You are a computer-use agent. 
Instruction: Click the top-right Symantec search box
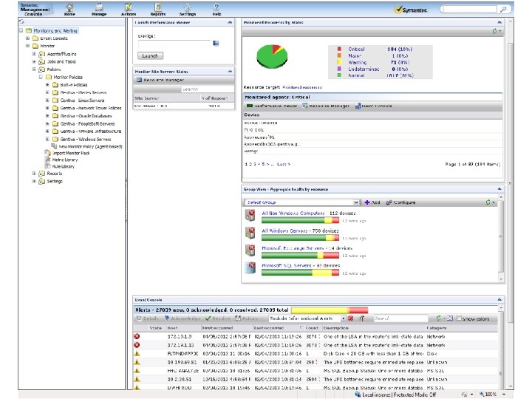470,9
